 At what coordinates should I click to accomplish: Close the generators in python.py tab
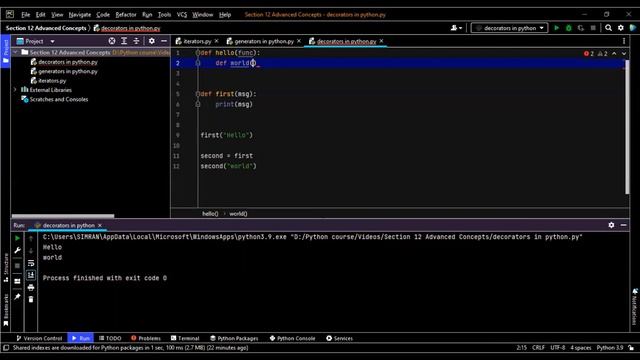(299, 41)
